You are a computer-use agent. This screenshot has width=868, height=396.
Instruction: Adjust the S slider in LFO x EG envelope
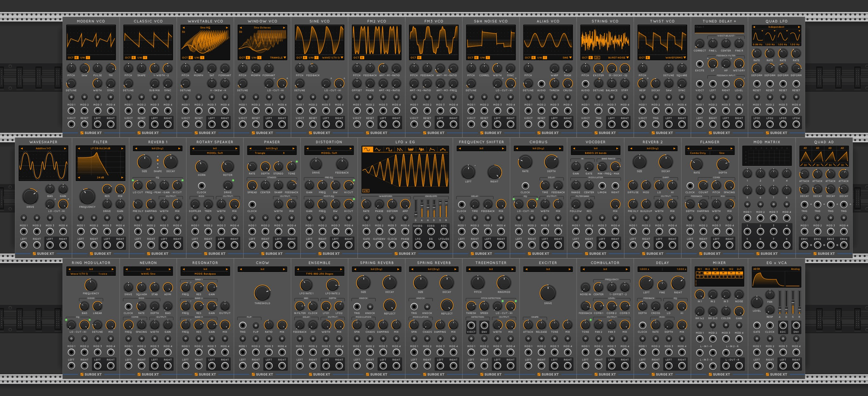[441, 203]
